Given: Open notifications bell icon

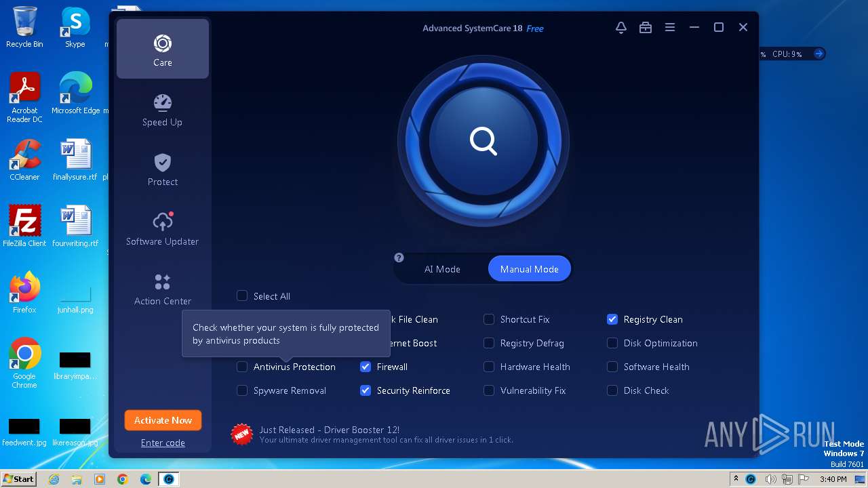Looking at the screenshot, I should 621,28.
